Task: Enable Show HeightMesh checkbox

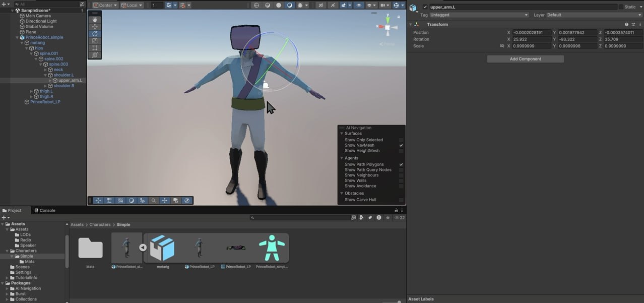Action: pyautogui.click(x=401, y=151)
